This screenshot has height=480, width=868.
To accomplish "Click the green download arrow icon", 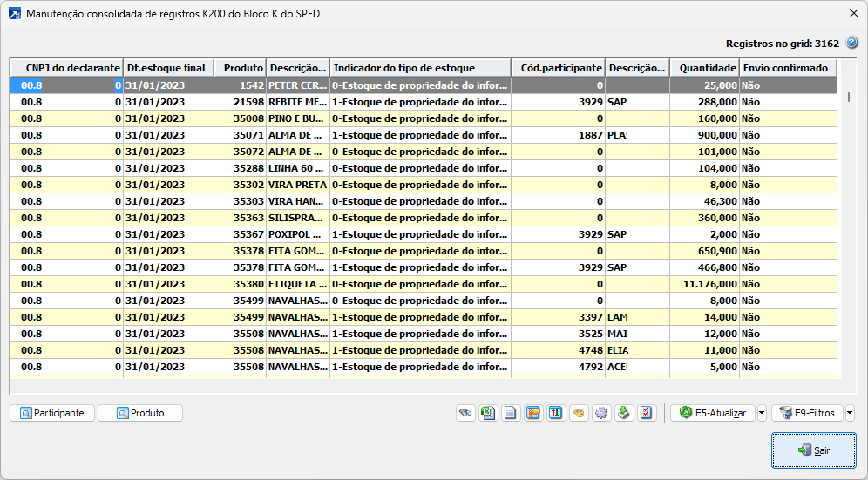I will 623,413.
